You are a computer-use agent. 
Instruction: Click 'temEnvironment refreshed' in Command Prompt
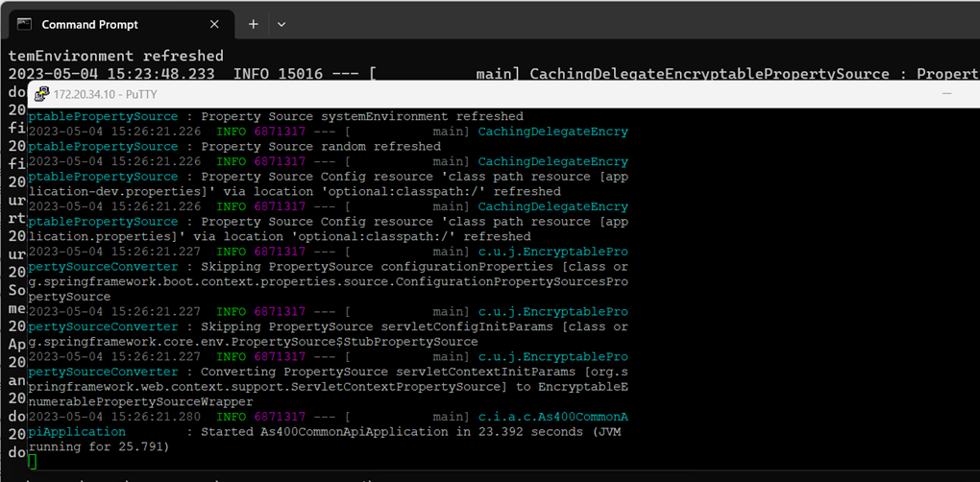pos(115,57)
